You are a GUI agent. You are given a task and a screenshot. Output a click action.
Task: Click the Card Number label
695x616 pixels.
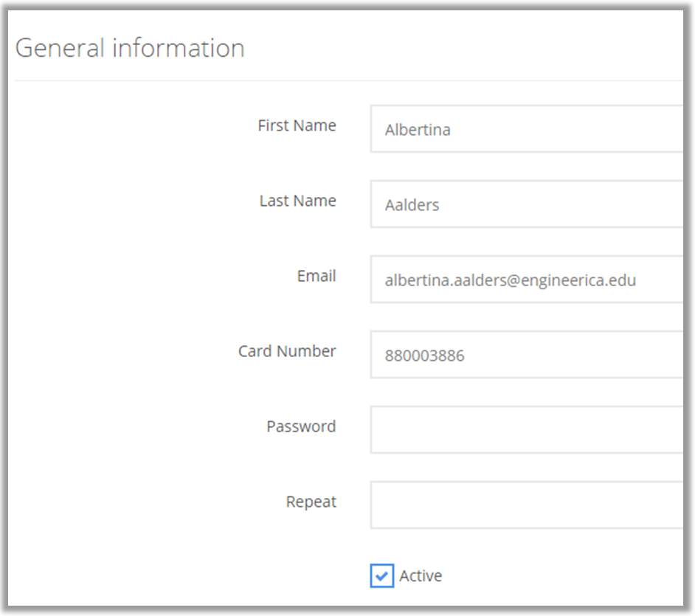(x=287, y=352)
